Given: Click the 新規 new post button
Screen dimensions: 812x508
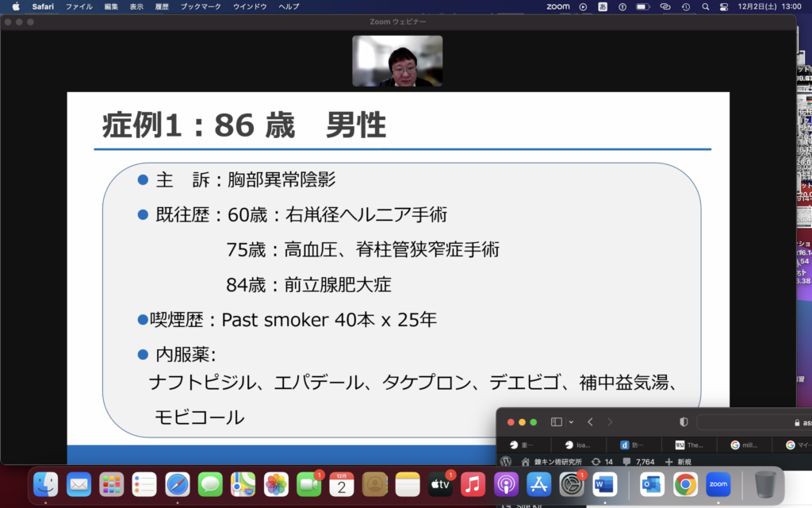Looking at the screenshot, I should (x=679, y=461).
